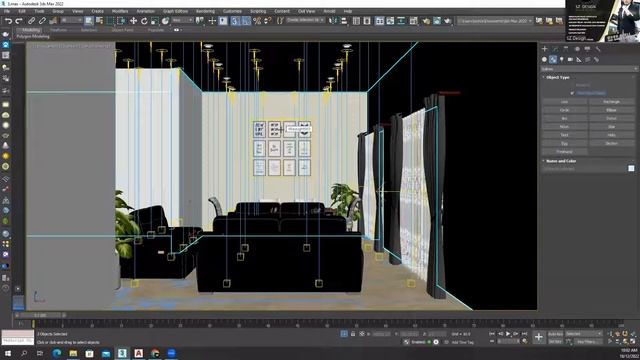Screen dimensions: 640x360
Task: Activate the Select Object tool
Action: (89, 21)
